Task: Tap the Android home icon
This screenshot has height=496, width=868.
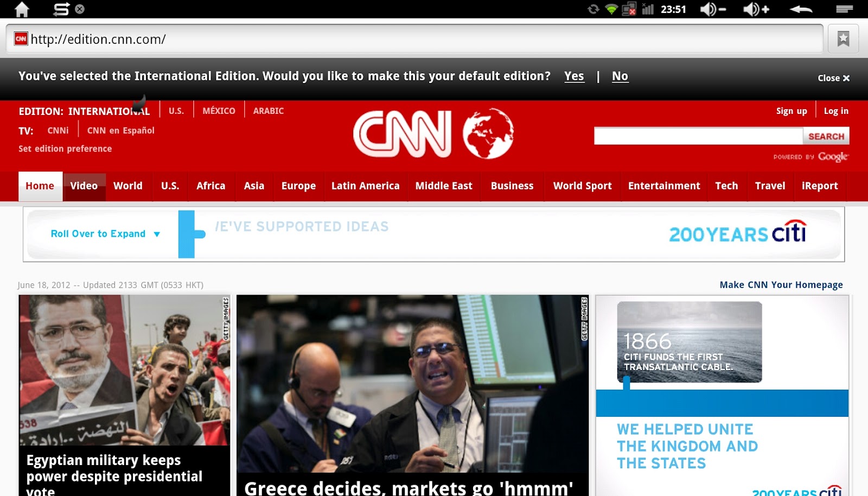Action: (22, 9)
